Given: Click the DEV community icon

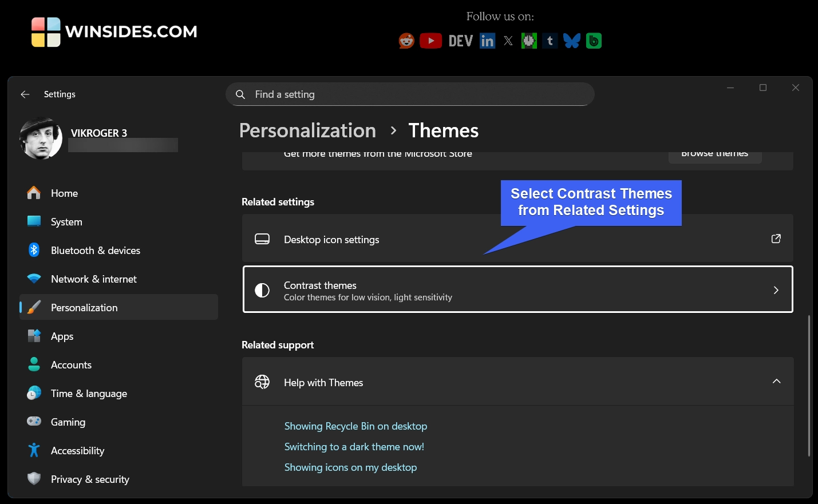Looking at the screenshot, I should (460, 40).
